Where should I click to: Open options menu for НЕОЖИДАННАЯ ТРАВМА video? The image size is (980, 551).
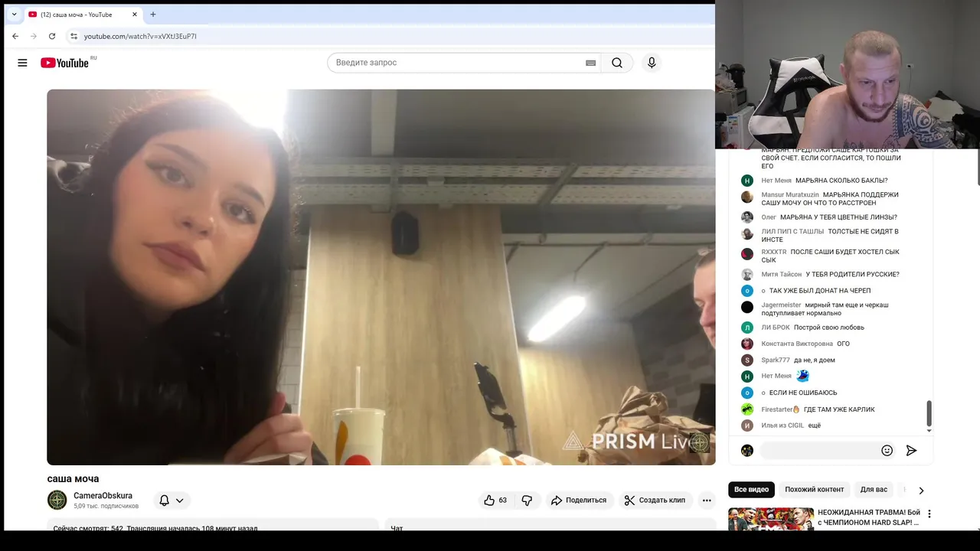tap(929, 514)
